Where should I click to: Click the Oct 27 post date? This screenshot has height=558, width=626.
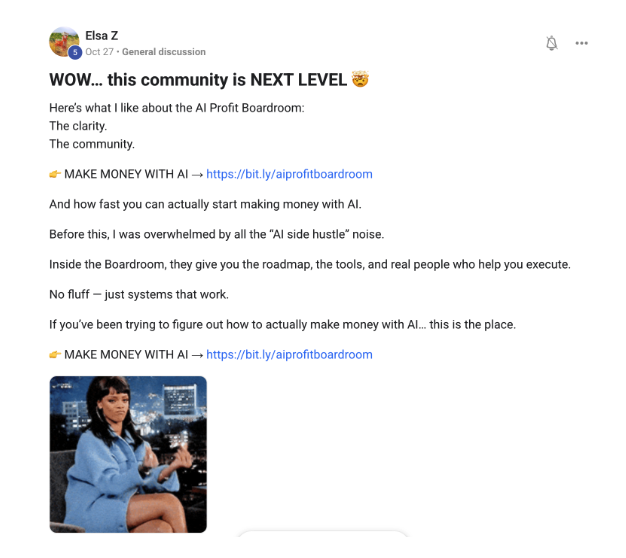coord(99,52)
